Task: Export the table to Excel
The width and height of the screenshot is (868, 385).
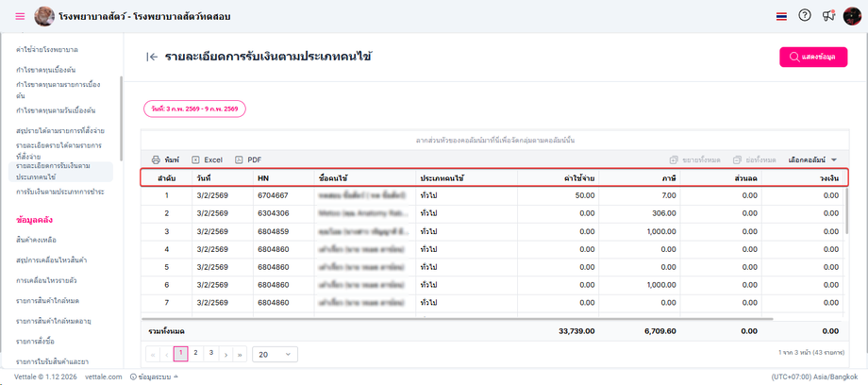Action: pos(207,159)
